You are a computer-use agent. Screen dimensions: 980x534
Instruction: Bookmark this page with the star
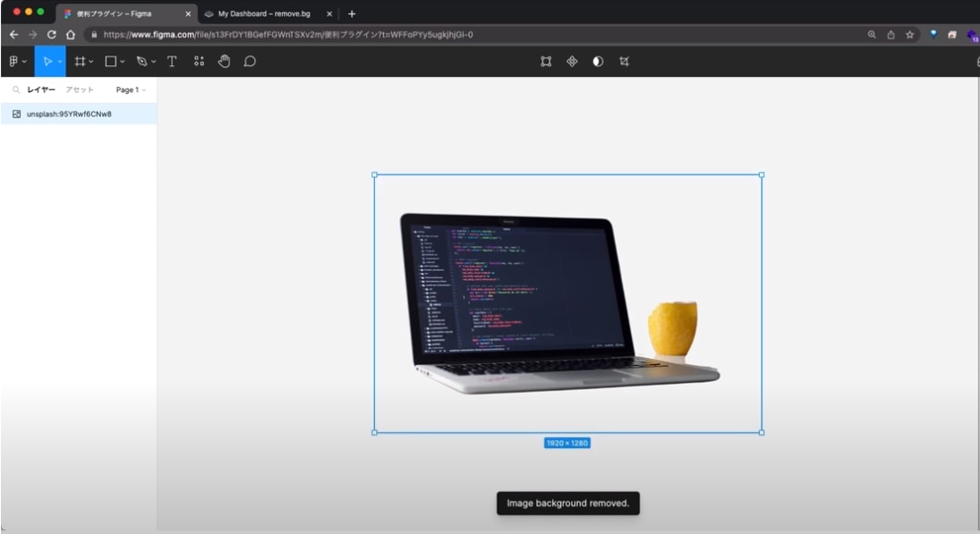(x=910, y=35)
